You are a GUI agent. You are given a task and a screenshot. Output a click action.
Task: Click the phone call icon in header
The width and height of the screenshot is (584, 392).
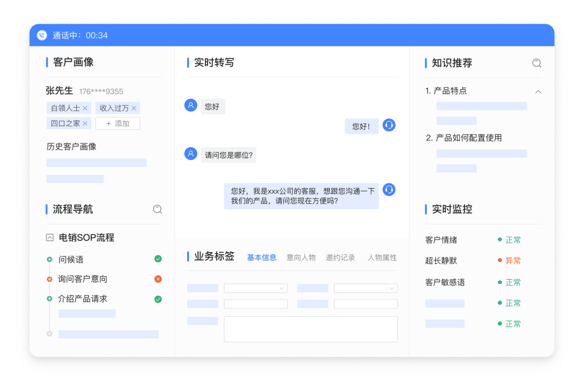[x=42, y=35]
